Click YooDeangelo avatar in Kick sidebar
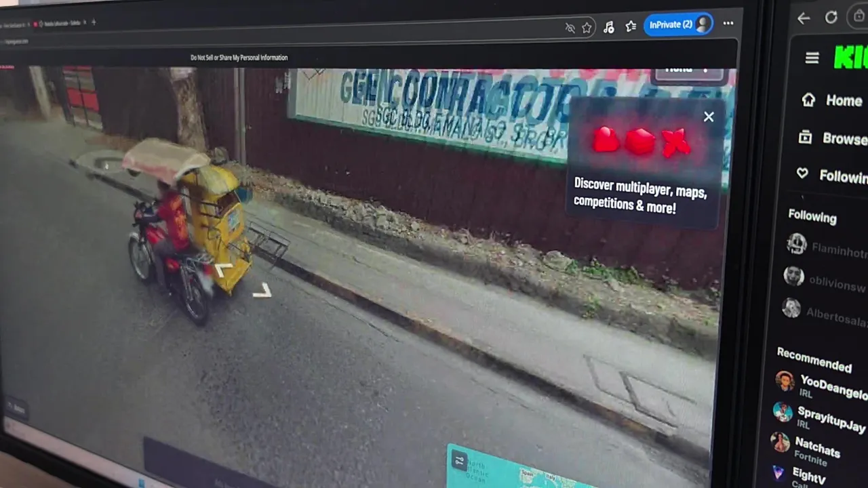The width and height of the screenshot is (868, 488). point(785,381)
